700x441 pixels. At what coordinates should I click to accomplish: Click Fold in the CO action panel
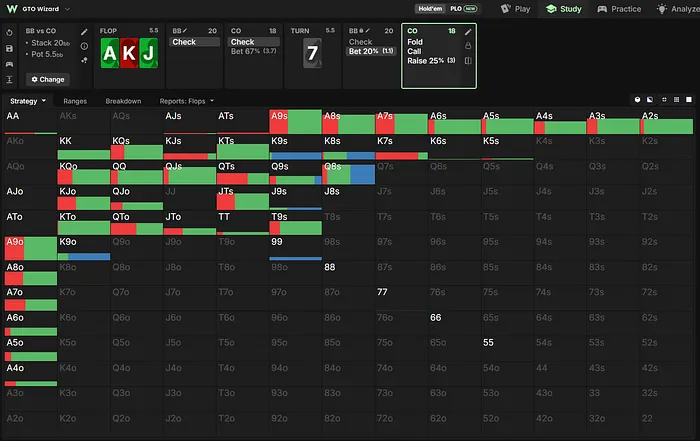pyautogui.click(x=415, y=42)
